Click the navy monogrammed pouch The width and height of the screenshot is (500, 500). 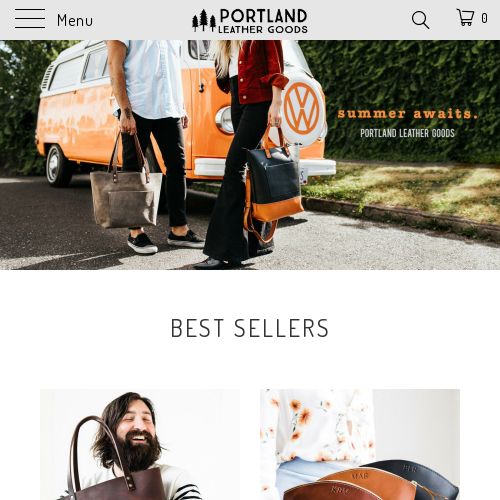click(417, 478)
